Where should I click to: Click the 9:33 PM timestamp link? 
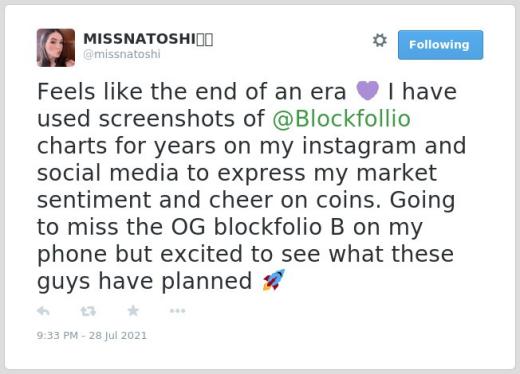(x=57, y=335)
